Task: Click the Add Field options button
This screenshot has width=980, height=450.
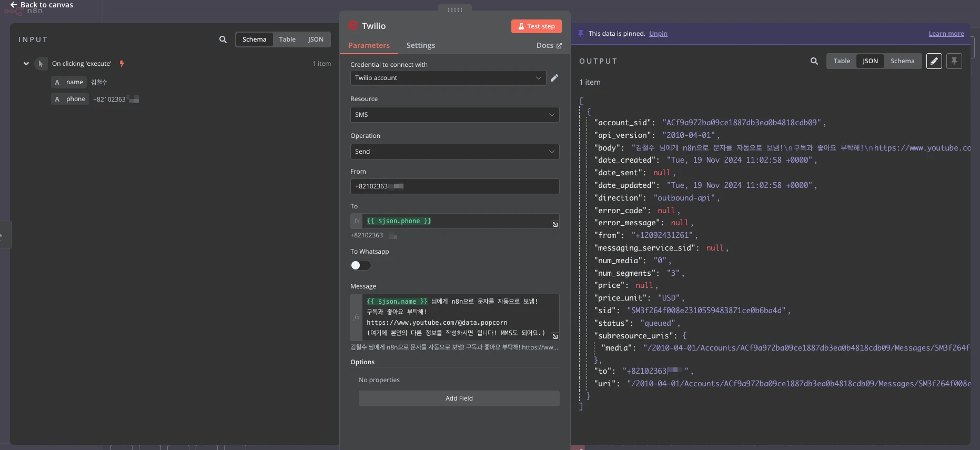Action: (459, 398)
